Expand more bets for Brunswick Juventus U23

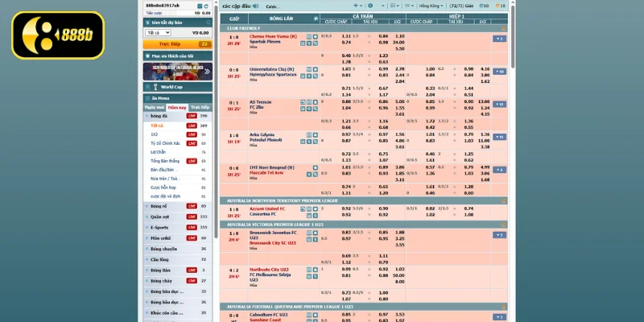tap(499, 235)
